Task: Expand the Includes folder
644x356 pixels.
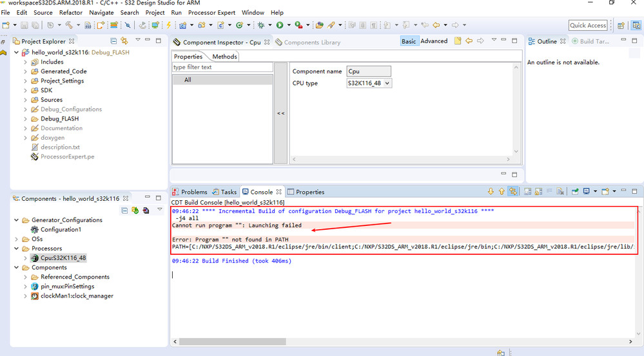Action: point(26,62)
